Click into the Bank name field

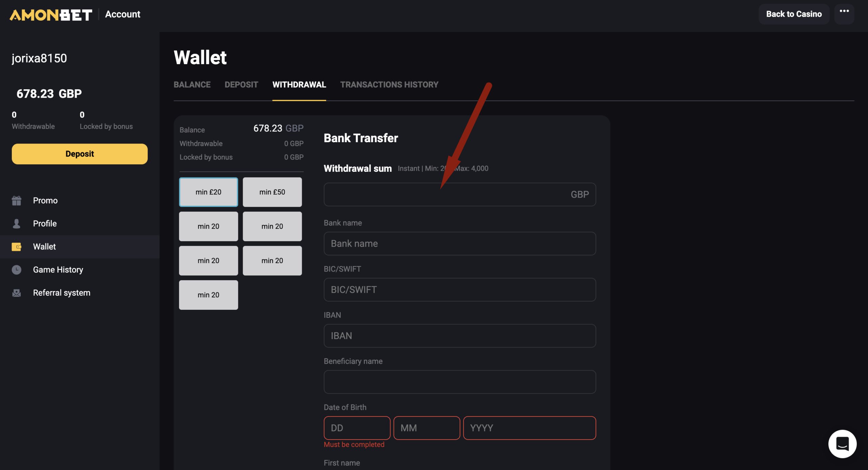[x=459, y=244]
